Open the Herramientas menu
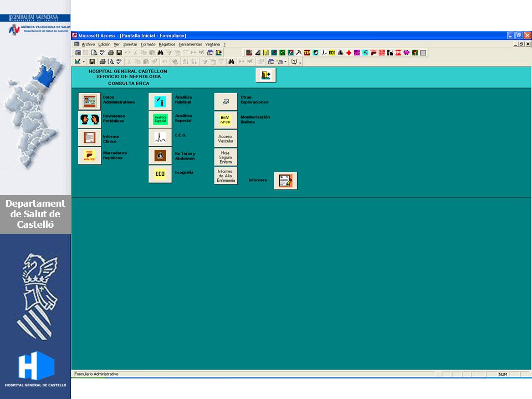 (190, 44)
